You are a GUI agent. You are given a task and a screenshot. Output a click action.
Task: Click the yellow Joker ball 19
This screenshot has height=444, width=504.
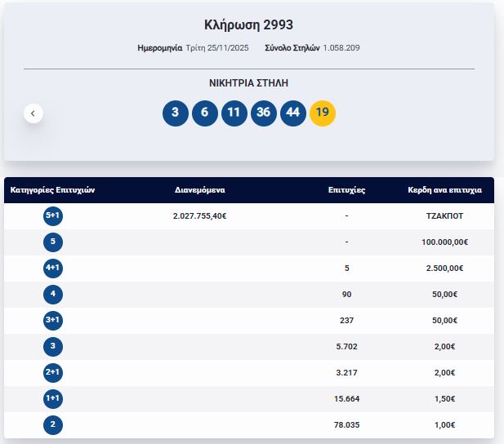[322, 113]
